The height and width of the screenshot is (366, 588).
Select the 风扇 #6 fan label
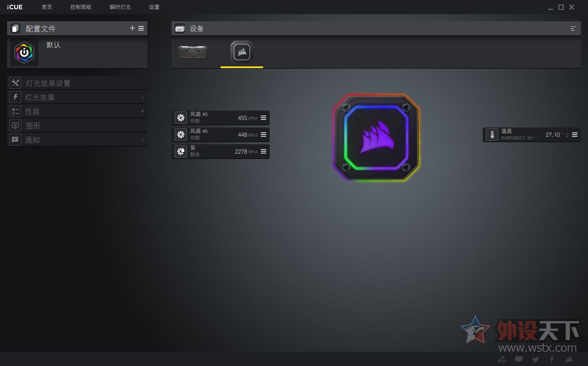pos(199,131)
